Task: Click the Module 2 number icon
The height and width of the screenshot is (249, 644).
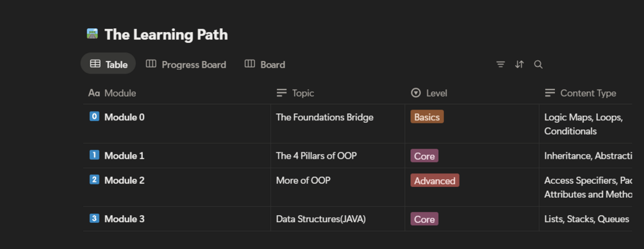Action: (x=94, y=180)
